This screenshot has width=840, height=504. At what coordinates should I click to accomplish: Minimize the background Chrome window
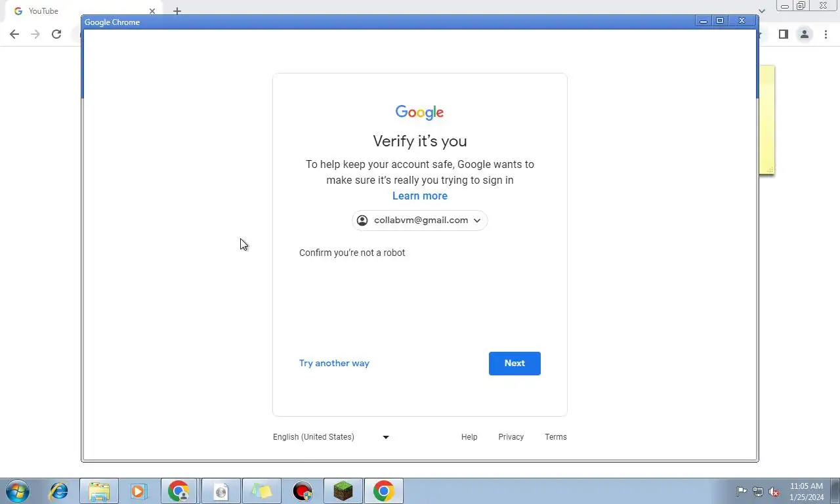[x=785, y=6]
